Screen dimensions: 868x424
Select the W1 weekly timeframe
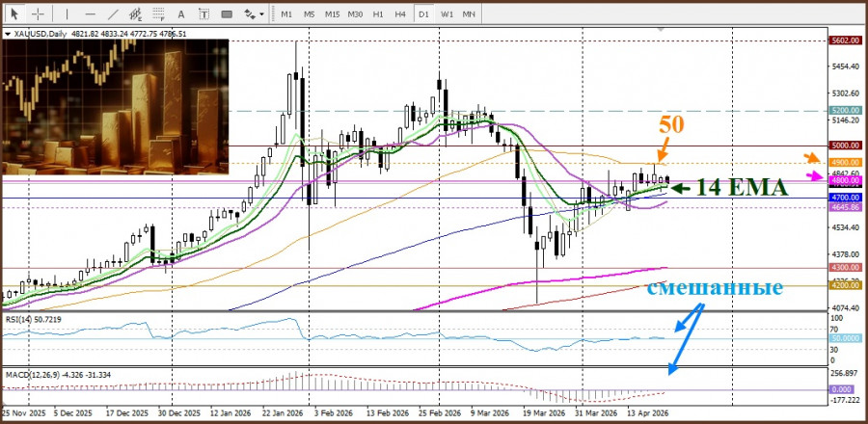click(447, 14)
